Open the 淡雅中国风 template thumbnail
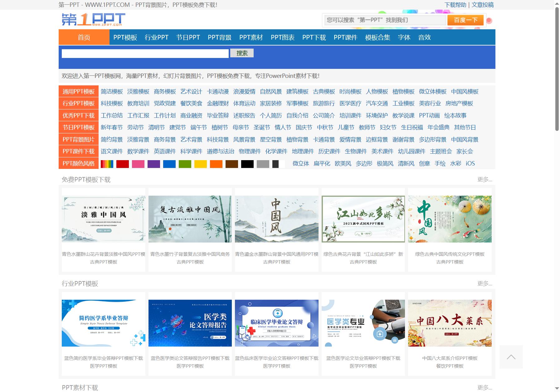Image resolution: width=560 pixels, height=392 pixels. pos(104,219)
